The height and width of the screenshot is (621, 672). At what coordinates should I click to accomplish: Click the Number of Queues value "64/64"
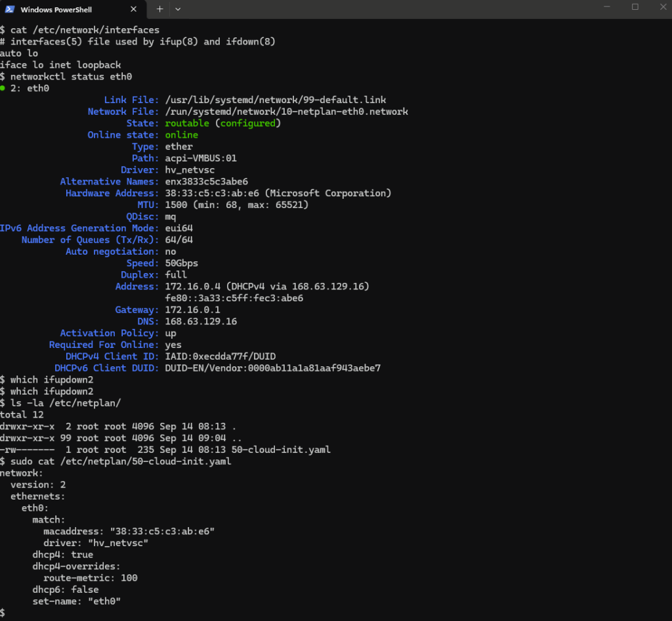point(178,240)
